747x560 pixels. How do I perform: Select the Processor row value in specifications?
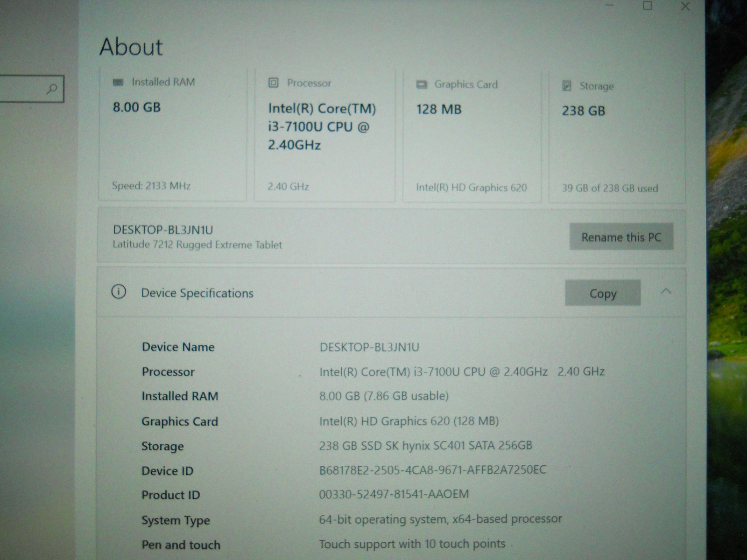462,371
